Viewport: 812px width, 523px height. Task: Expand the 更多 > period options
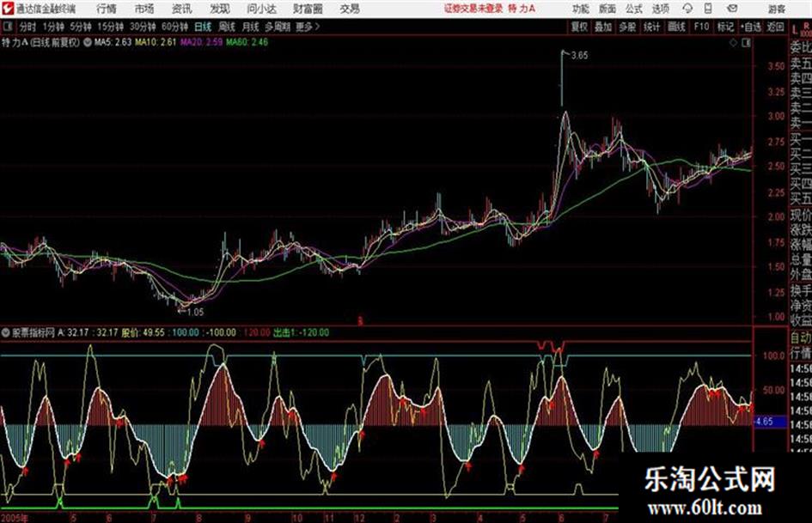[x=308, y=27]
